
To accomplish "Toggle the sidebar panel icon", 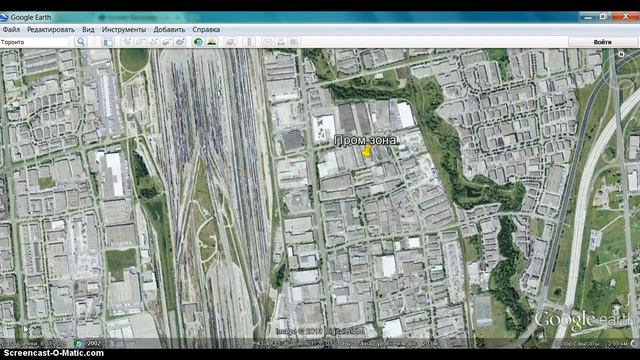I will (x=108, y=42).
